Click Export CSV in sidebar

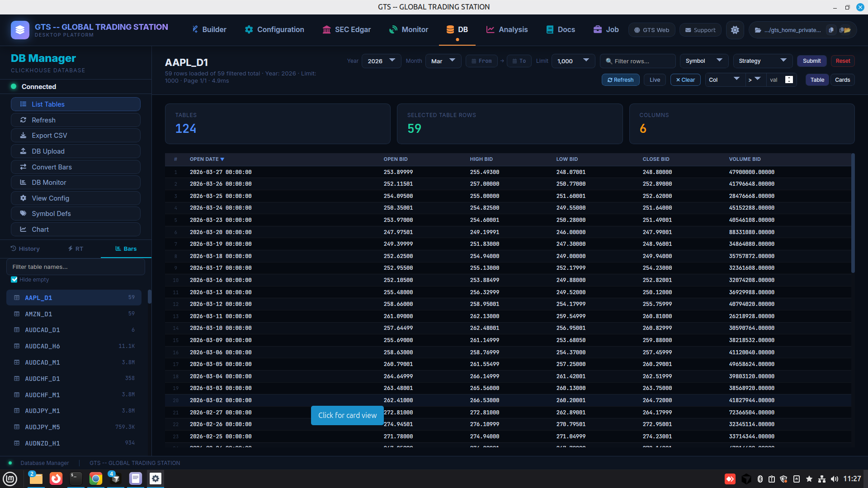pyautogui.click(x=75, y=136)
